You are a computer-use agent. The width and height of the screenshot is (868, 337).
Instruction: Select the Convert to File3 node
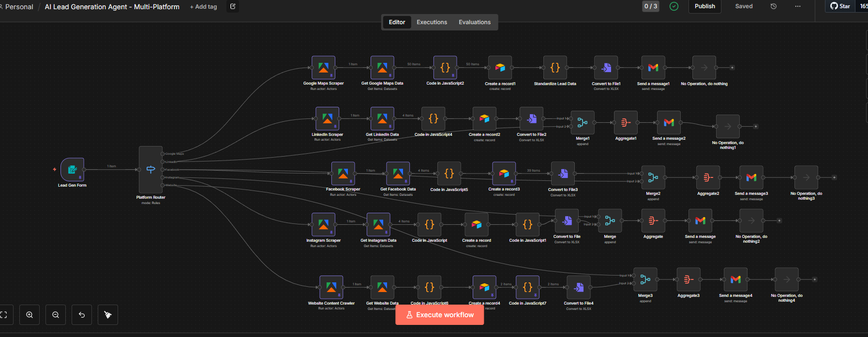pyautogui.click(x=563, y=174)
